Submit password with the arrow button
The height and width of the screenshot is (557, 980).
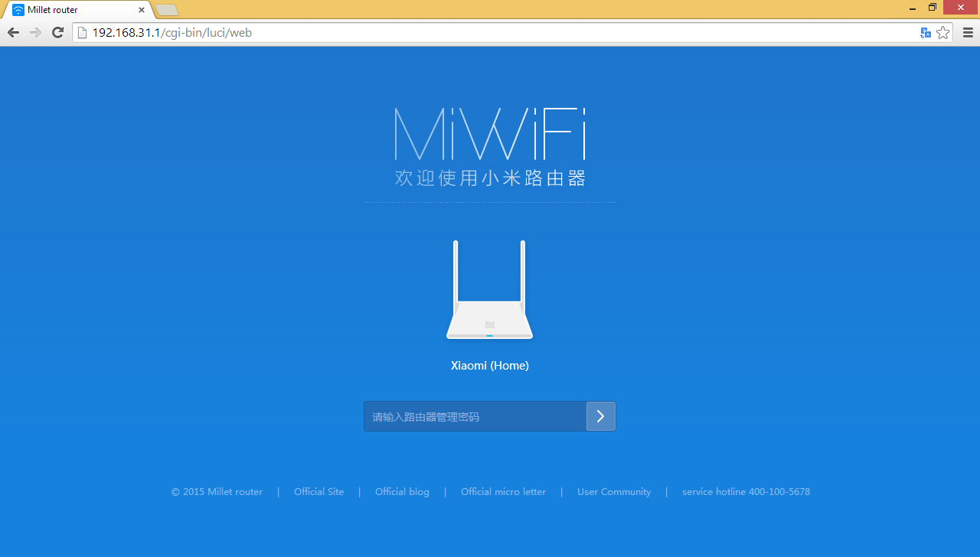pos(601,416)
